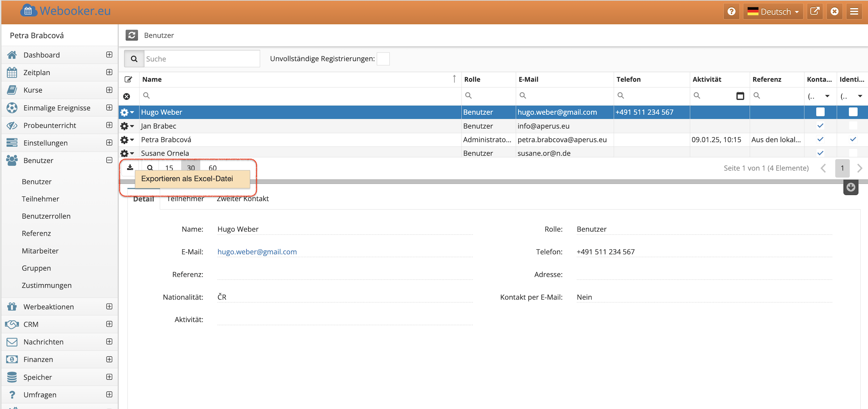This screenshot has height=409, width=868.
Task: Toggle Unvollständige Registrierungen checkbox
Action: [x=383, y=59]
